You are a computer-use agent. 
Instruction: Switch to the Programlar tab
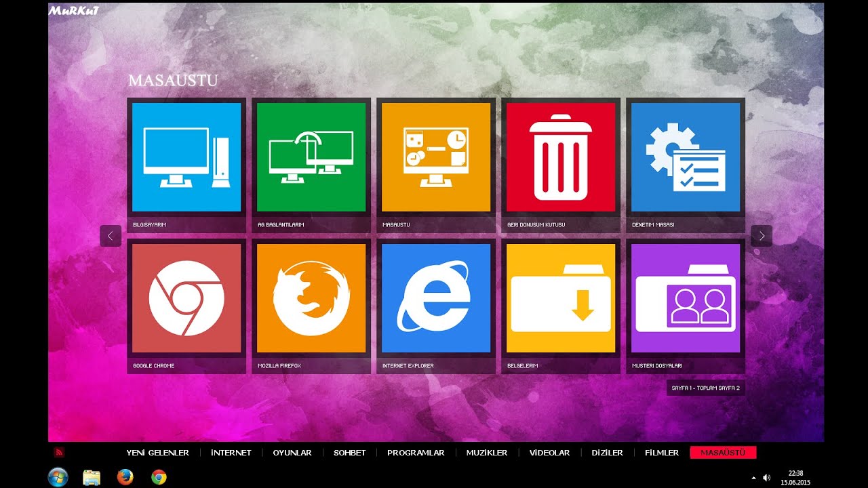click(416, 453)
